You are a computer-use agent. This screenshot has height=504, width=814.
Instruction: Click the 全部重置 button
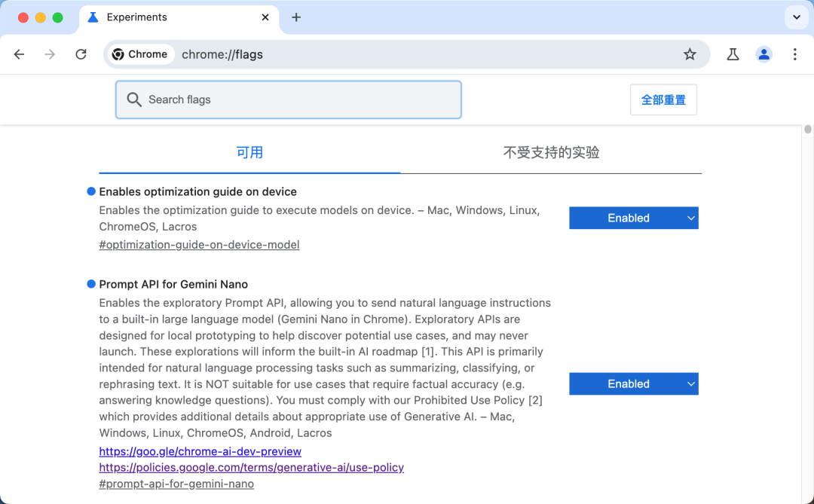pos(663,99)
